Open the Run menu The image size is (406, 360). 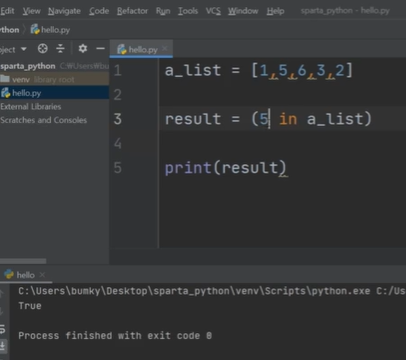pyautogui.click(x=163, y=11)
